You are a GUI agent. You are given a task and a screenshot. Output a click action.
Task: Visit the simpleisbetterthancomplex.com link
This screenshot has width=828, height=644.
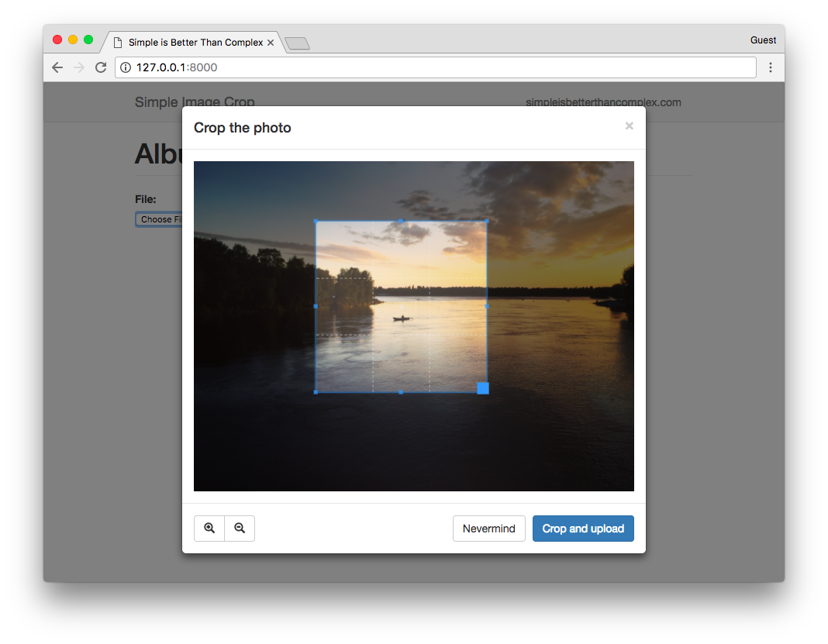coord(604,102)
